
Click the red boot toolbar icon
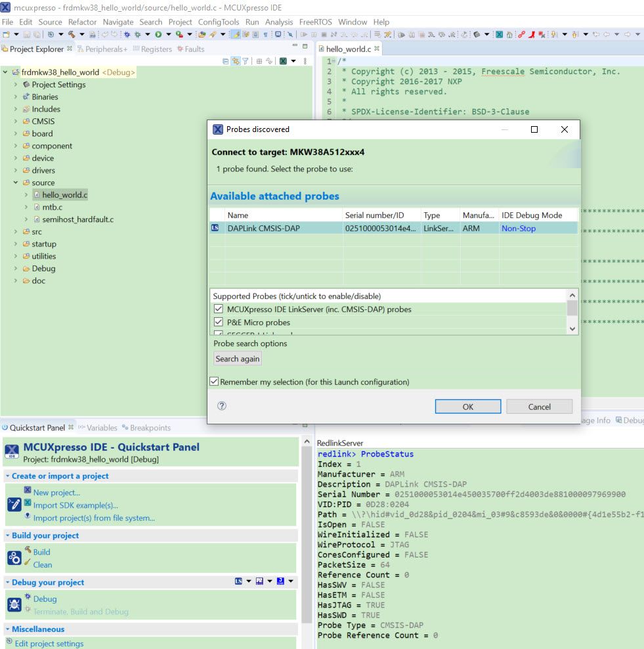(x=532, y=34)
